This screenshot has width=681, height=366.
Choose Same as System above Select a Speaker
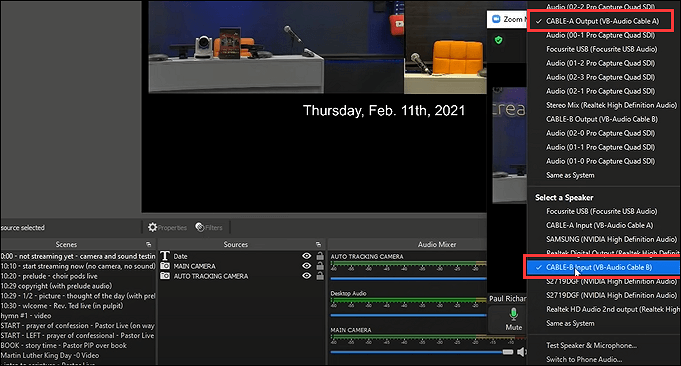570,175
